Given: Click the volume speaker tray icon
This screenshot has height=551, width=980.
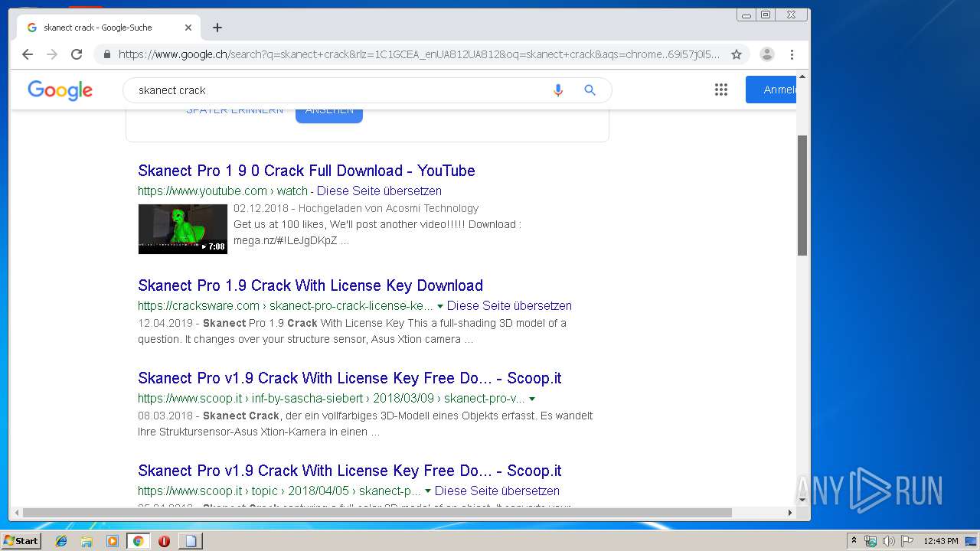Looking at the screenshot, I should point(889,541).
